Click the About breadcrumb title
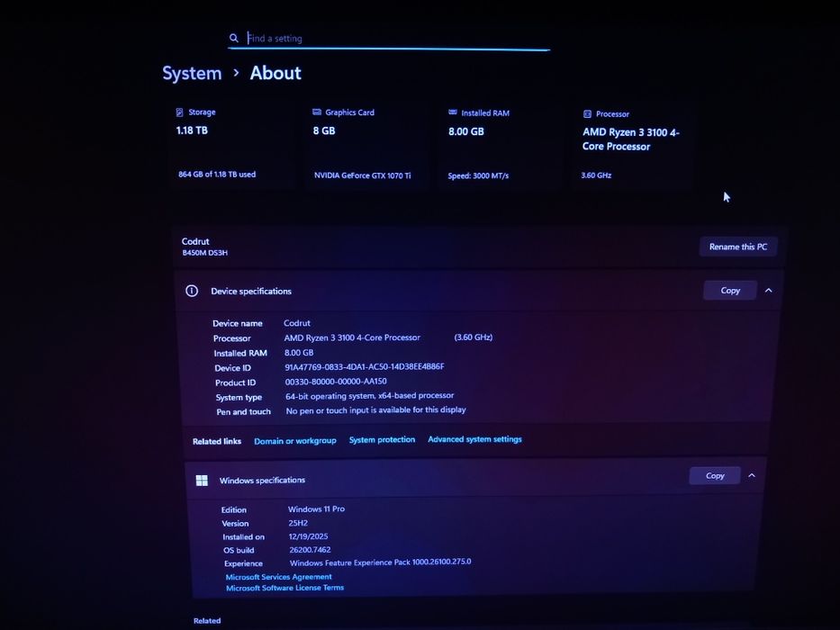This screenshot has width=840, height=630. (x=275, y=73)
